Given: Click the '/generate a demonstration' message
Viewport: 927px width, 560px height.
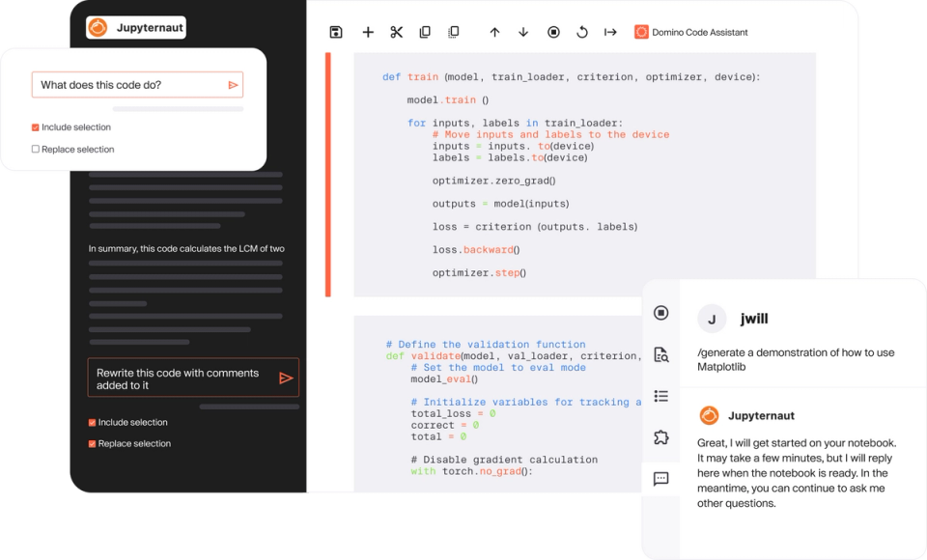Looking at the screenshot, I should pyautogui.click(x=796, y=359).
